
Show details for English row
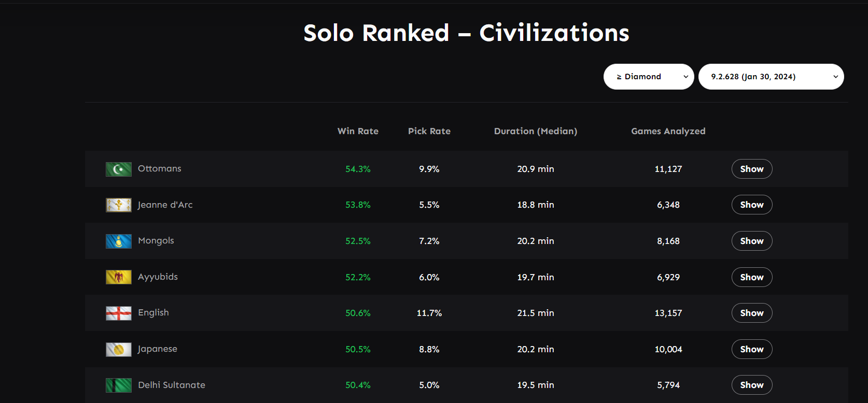[752, 313]
